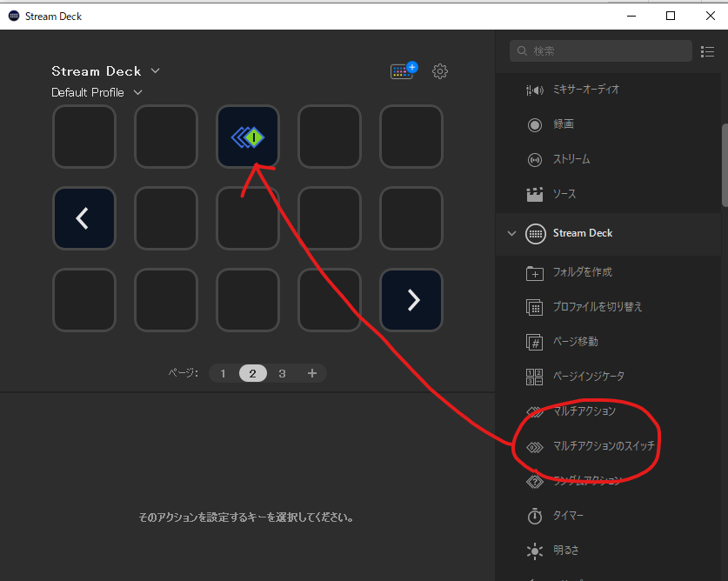Select the ページ移動 action label
Screen dimensions: 728x581
575,341
